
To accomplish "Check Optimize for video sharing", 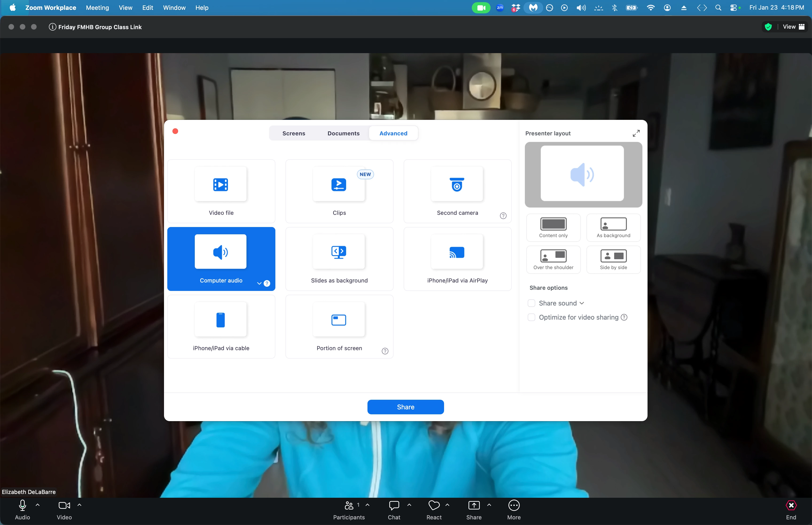I will coord(531,317).
